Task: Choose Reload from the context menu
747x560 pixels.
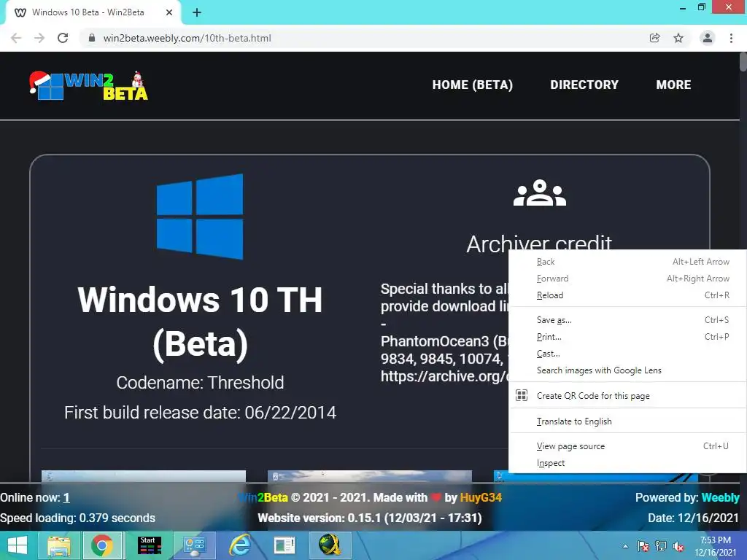Action: [627, 295]
